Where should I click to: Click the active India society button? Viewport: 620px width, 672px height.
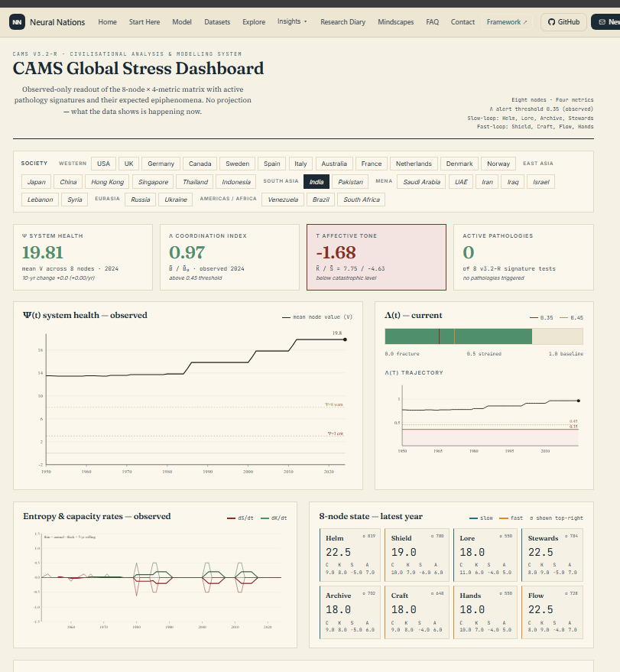coord(316,182)
